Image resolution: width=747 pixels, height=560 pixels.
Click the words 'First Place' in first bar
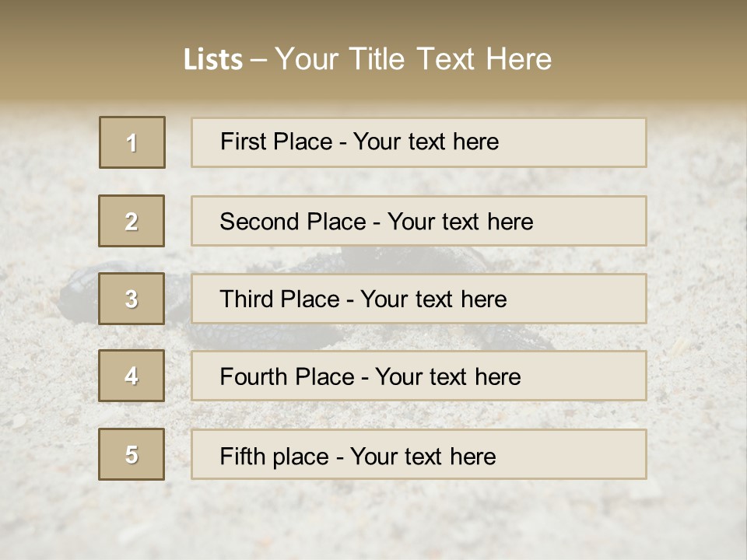click(x=276, y=142)
